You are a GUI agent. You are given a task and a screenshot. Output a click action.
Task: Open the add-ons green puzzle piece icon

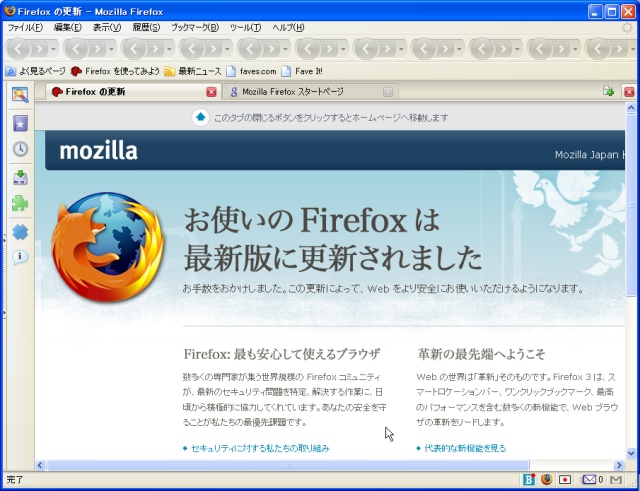[x=20, y=203]
